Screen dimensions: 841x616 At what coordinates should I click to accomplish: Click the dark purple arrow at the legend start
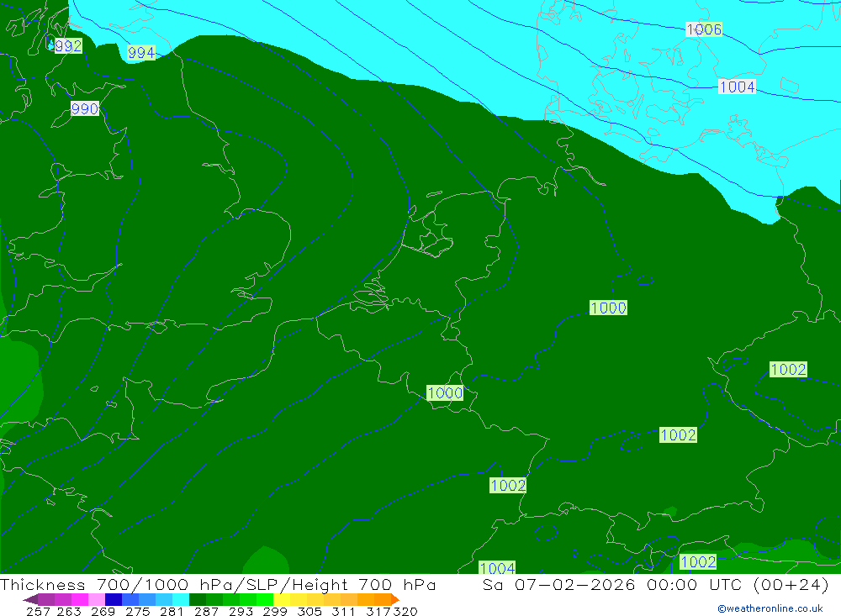tap(30, 599)
